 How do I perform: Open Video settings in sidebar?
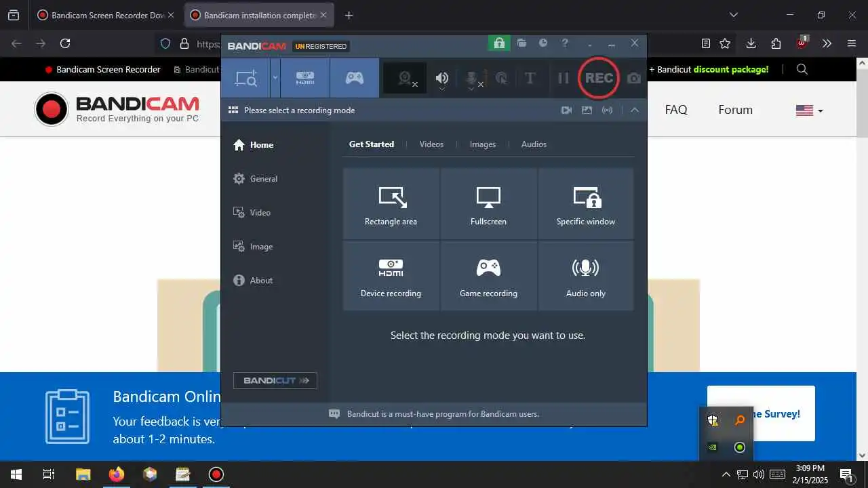(252, 213)
